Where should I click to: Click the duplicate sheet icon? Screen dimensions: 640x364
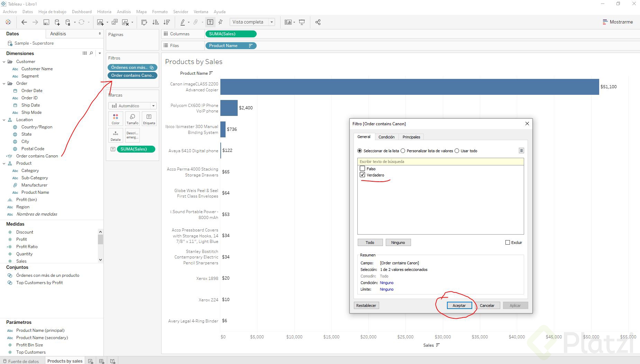pyautogui.click(x=115, y=22)
